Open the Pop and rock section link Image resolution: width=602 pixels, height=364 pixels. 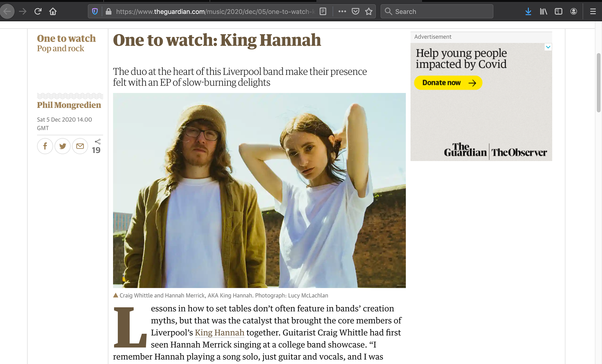[x=61, y=49]
